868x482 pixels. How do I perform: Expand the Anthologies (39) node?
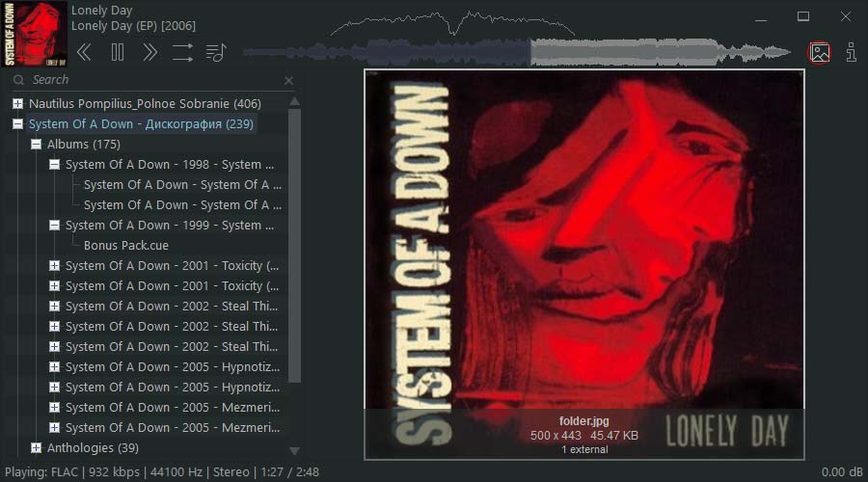coord(36,447)
